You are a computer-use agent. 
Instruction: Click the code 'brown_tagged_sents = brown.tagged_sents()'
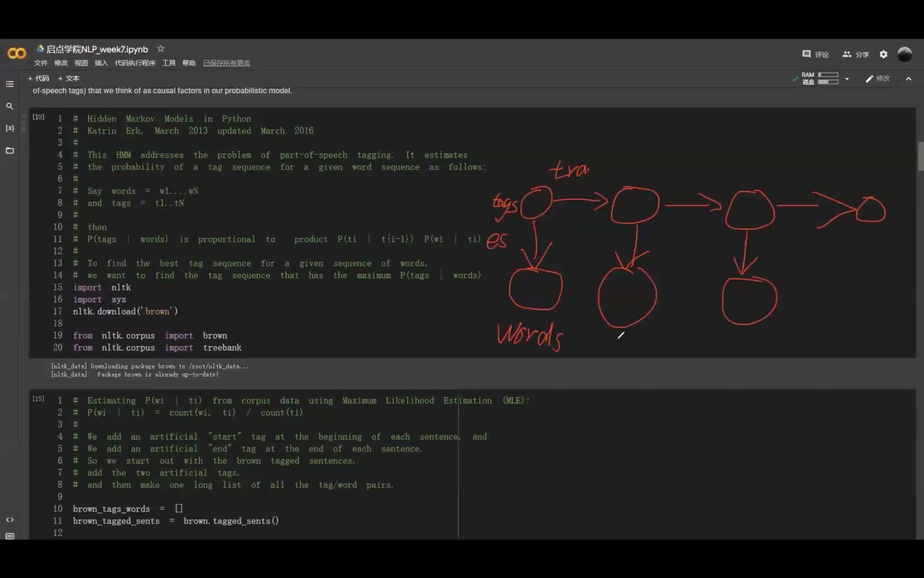pyautogui.click(x=176, y=521)
